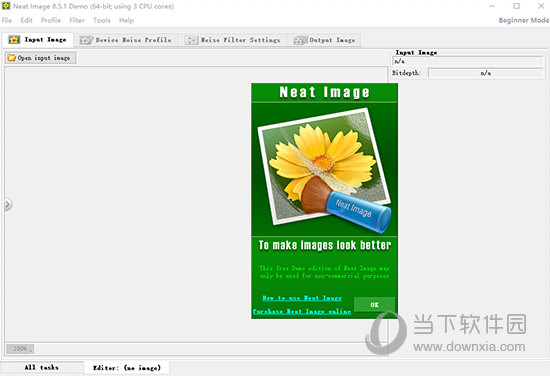Select the Input Image tab
Image resolution: width=550 pixels, height=376 pixels.
click(38, 40)
